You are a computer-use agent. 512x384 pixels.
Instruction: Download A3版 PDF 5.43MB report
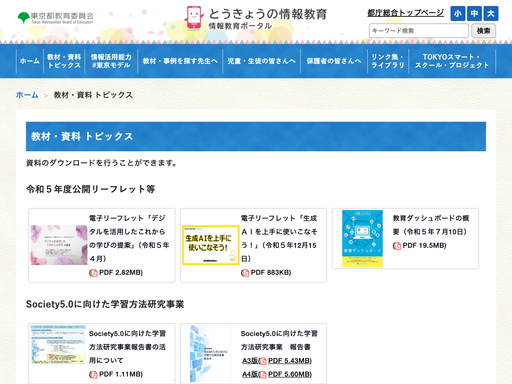click(x=277, y=361)
